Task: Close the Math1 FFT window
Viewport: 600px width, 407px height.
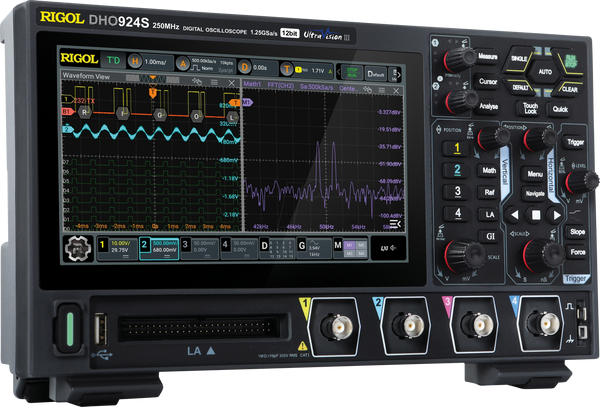Action: pos(396,91)
